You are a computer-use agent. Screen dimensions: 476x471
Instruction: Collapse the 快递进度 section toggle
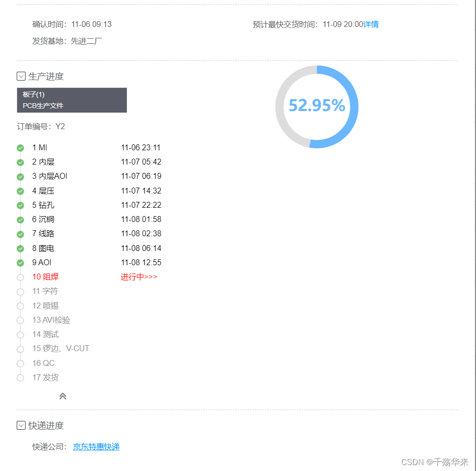[21, 425]
